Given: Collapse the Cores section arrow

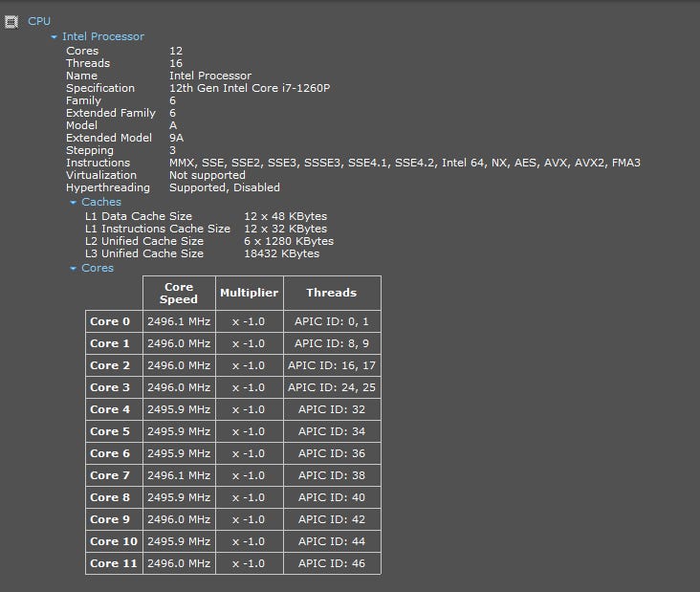Looking at the screenshot, I should (74, 269).
